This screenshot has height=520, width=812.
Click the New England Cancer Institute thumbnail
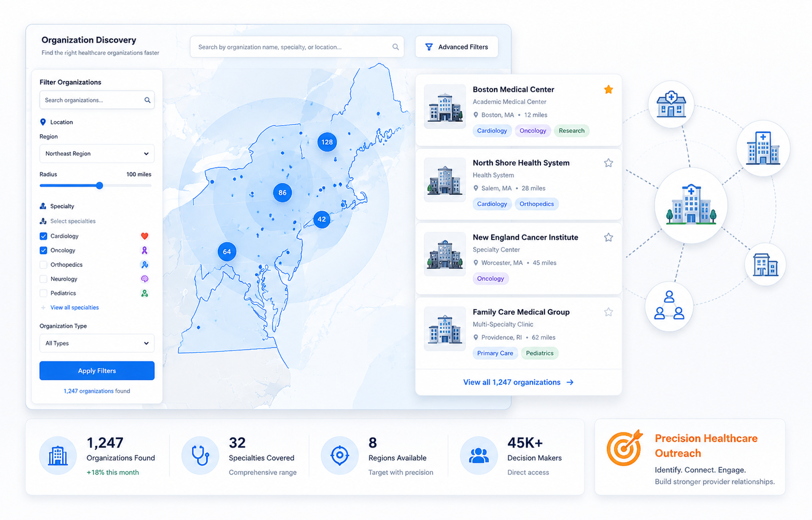pos(445,254)
